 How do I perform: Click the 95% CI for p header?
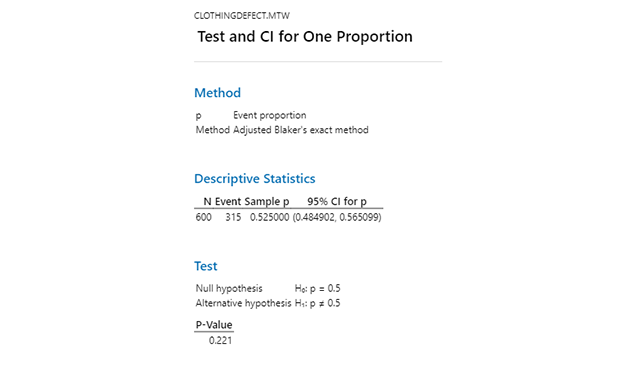coord(337,202)
